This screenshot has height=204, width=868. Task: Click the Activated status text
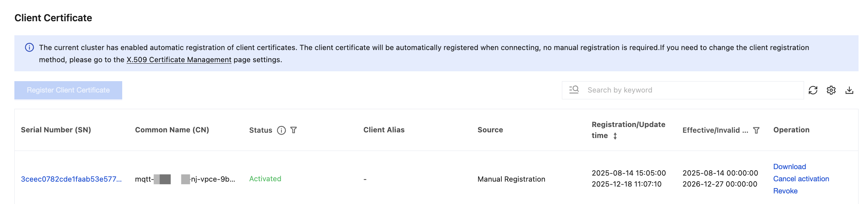click(265, 179)
